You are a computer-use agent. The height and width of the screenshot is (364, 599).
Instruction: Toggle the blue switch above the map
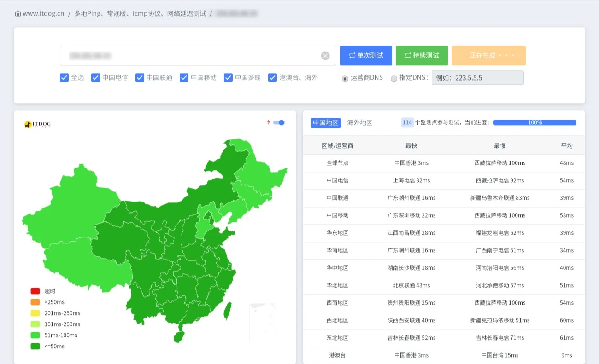coord(279,122)
